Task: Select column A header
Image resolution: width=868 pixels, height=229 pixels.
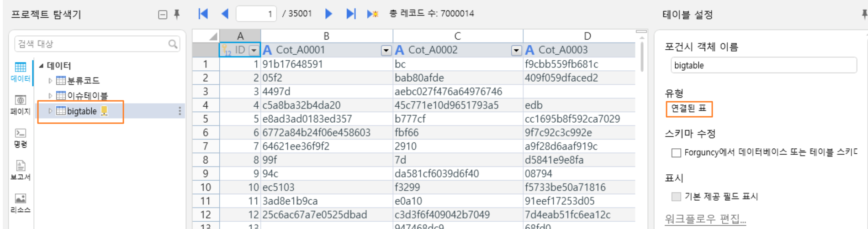Action: (240, 36)
